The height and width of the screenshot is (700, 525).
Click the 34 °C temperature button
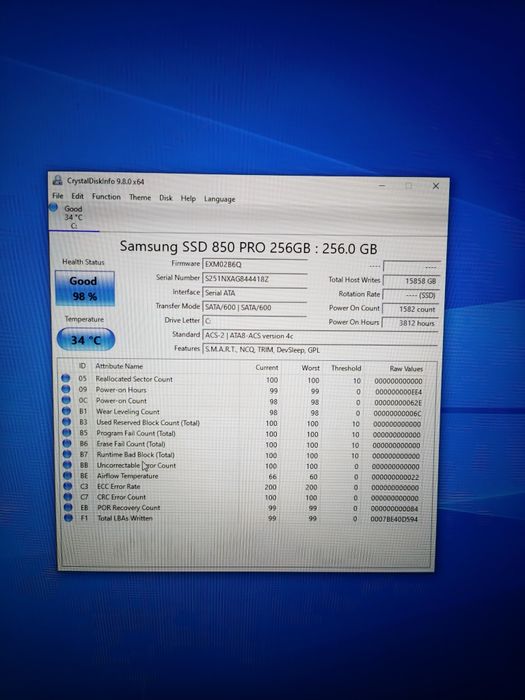pyautogui.click(x=86, y=340)
